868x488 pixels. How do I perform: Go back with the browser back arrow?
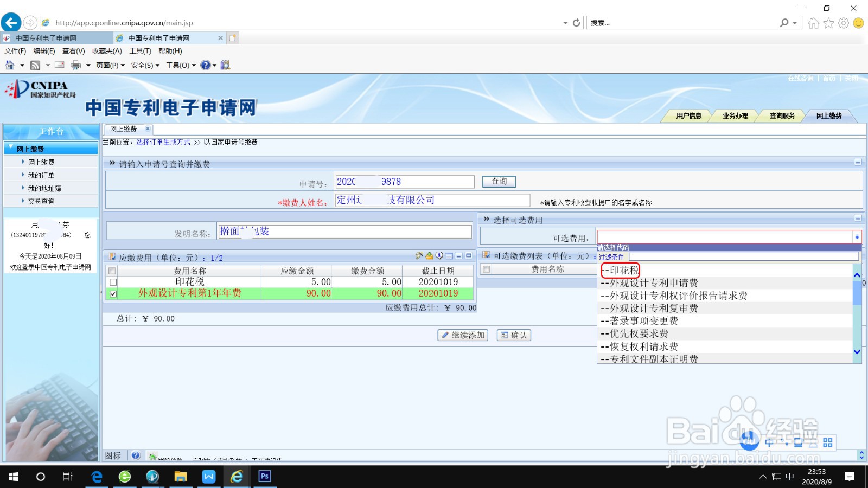click(11, 23)
